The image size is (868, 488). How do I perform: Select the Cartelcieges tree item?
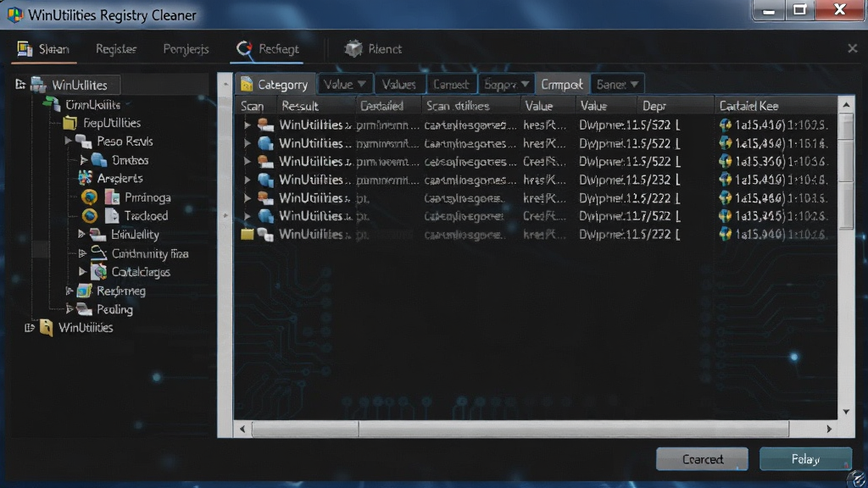pos(141,272)
